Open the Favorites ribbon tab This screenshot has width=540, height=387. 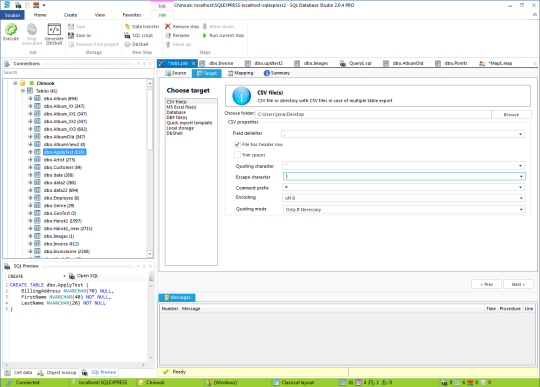(x=132, y=15)
